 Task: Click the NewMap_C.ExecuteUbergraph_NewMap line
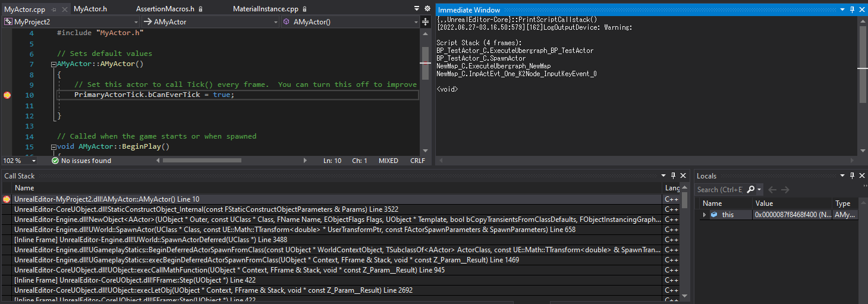click(493, 66)
